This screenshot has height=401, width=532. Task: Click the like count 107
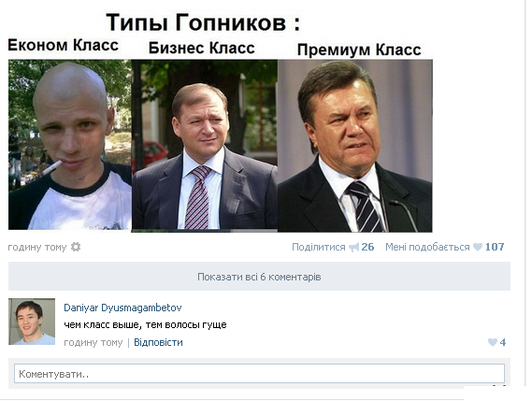click(x=495, y=247)
